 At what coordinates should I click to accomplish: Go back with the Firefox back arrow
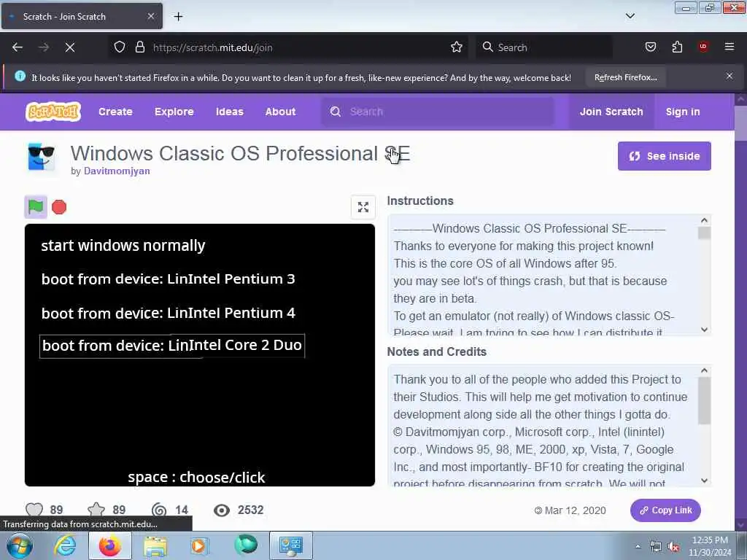(18, 47)
